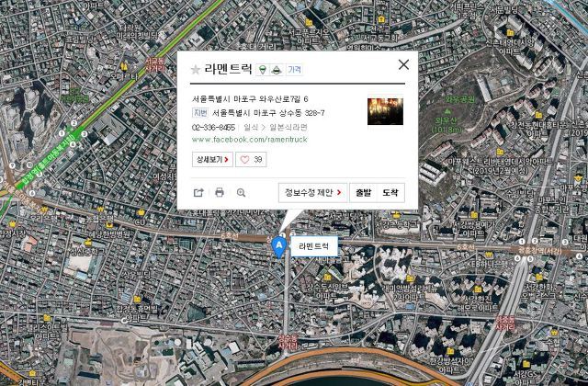Open 상세보기 details button

coord(212,159)
